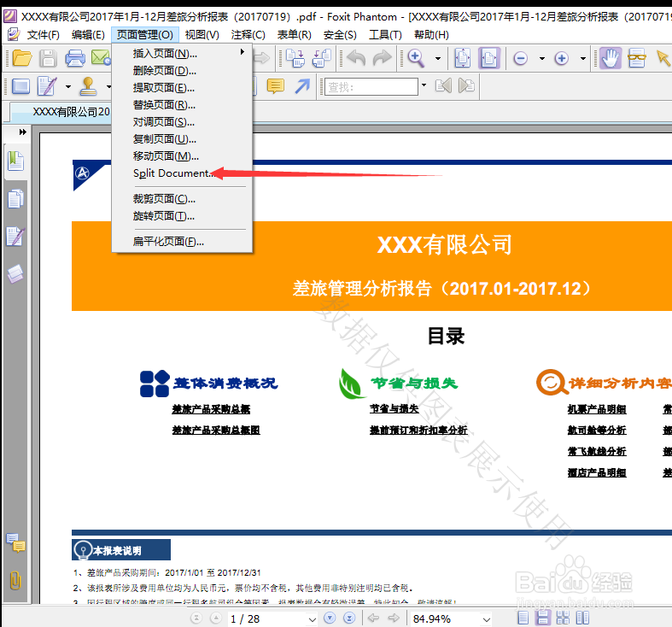The height and width of the screenshot is (627, 672).
Task: Open the 84.94% zoom level dropdown
Action: [x=486, y=619]
